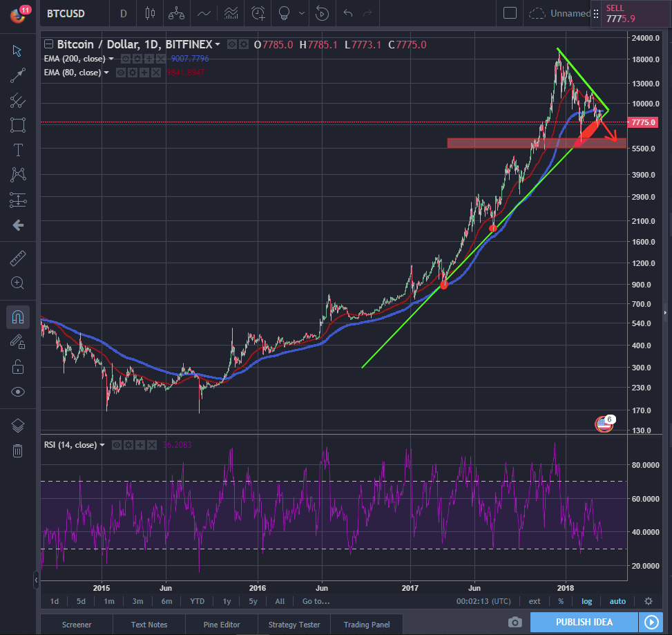Open the Screener tab
This screenshot has width=672, height=635.
(77, 624)
